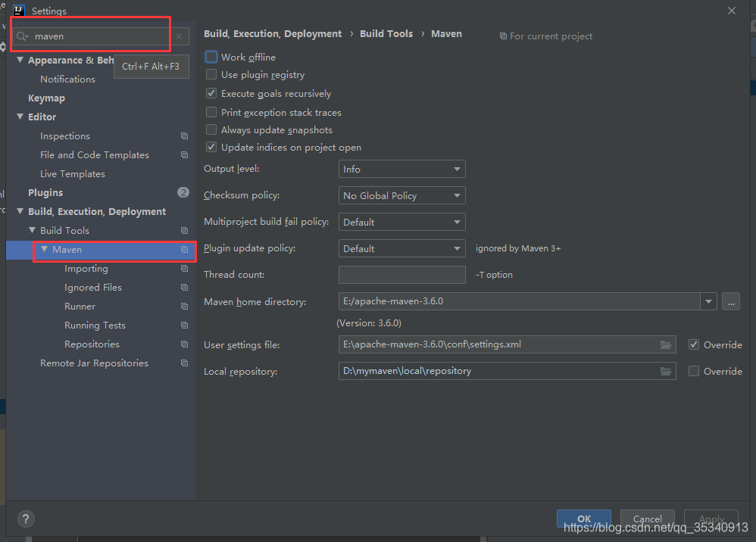The image size is (756, 542).
Task: Close the Settings dialog window
Action: (x=732, y=11)
